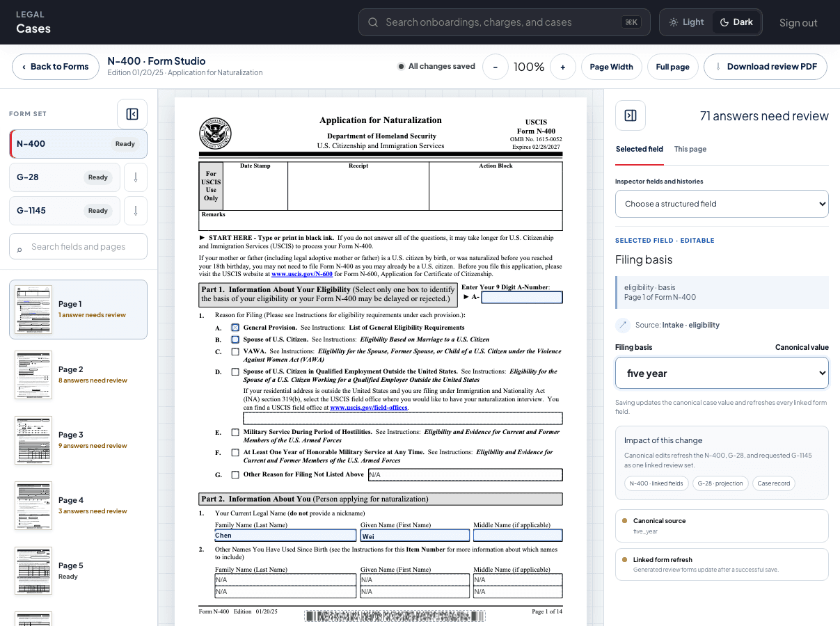Set zoom to Page Width
This screenshot has width=840, height=626.
coord(611,67)
